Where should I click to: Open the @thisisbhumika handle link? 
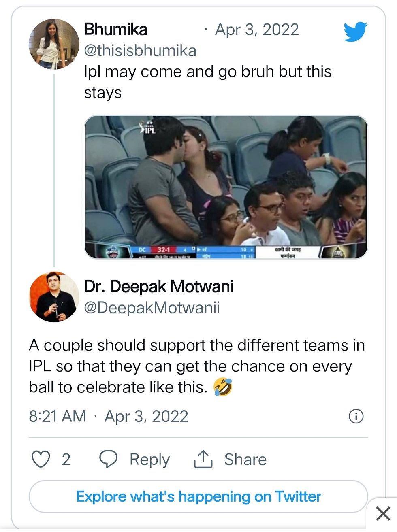pos(140,51)
